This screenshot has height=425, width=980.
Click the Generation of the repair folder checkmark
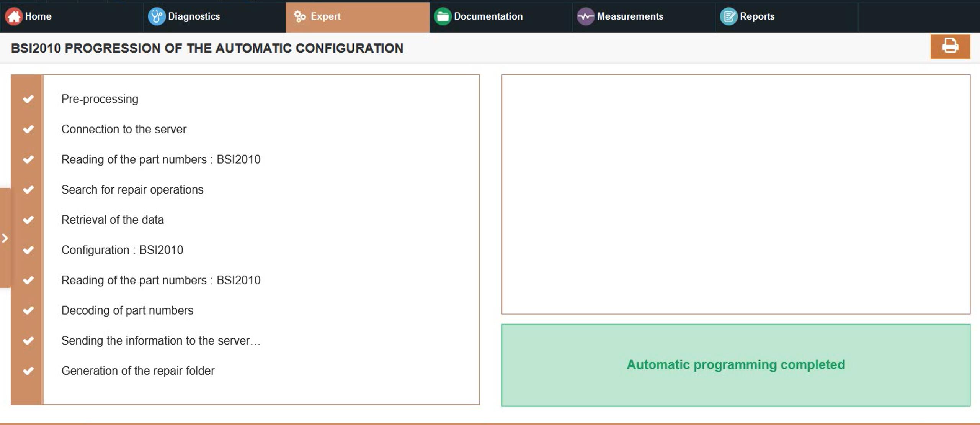click(28, 371)
